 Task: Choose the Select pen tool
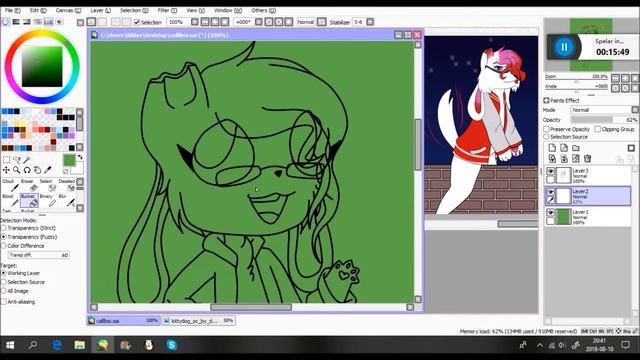tap(48, 185)
